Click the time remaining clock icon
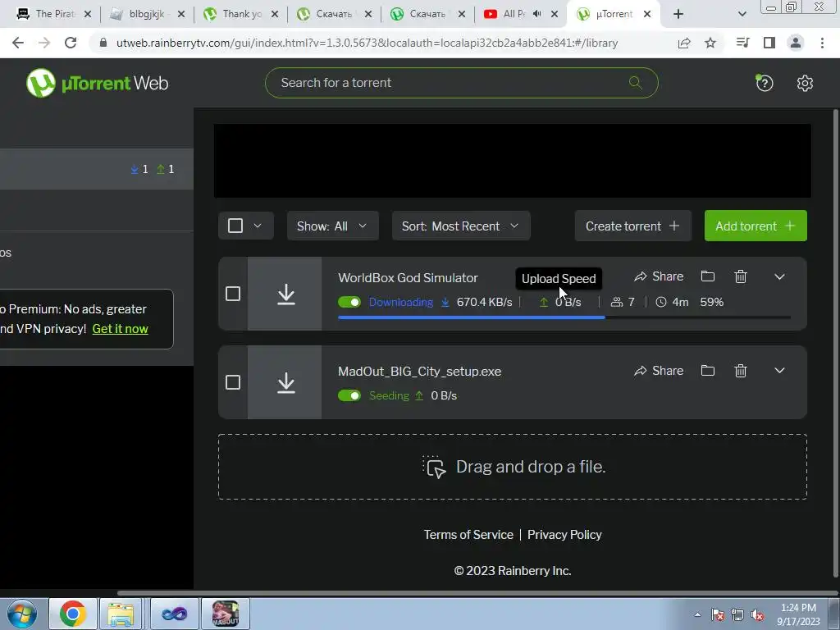The height and width of the screenshot is (630, 840). 661,302
